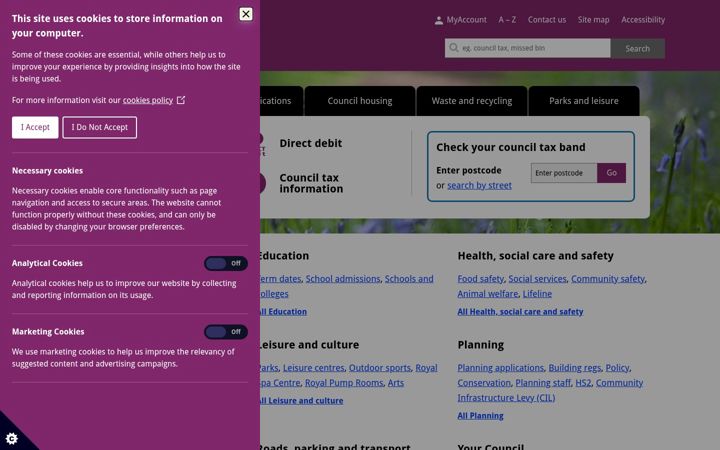The height and width of the screenshot is (450, 720).
Task: Open the Conservation link
Action: tap(484, 383)
